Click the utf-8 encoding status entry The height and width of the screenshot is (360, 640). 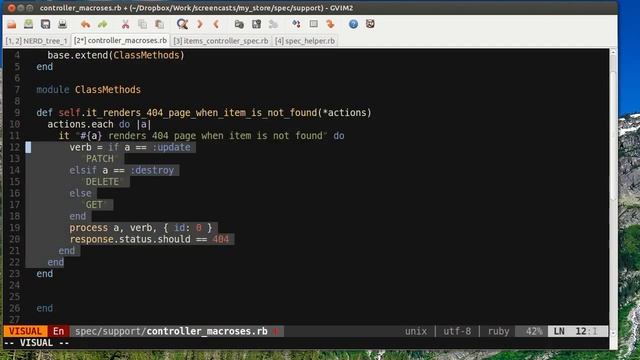point(457,331)
